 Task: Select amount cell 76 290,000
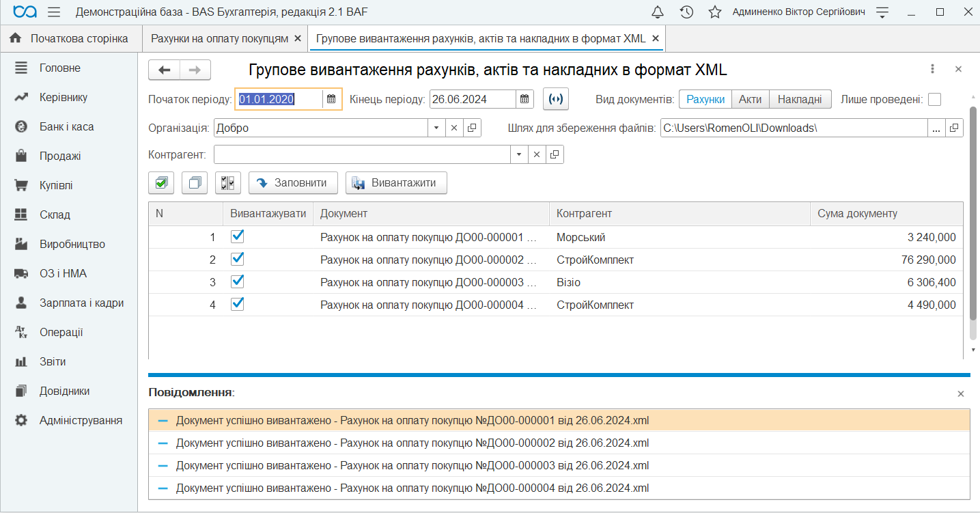pyautogui.click(x=886, y=260)
